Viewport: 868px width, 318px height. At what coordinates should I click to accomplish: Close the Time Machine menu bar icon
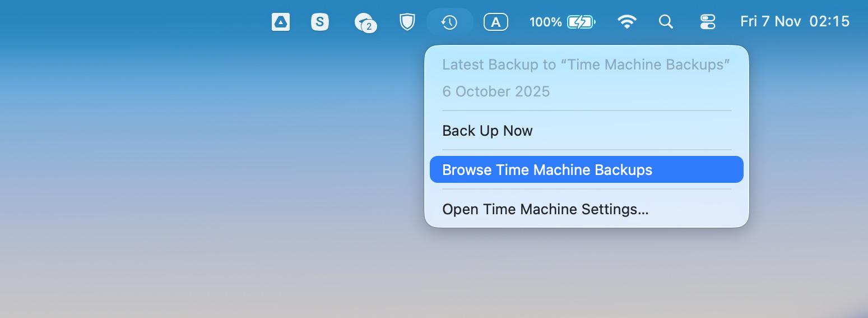[x=449, y=22]
